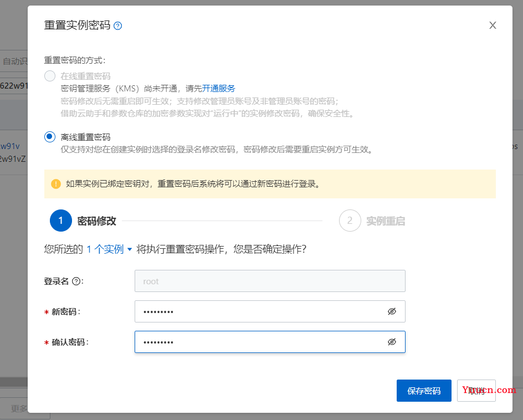The height and width of the screenshot is (420, 523).
Task: Focus the 新密码 input field
Action: pyautogui.click(x=270, y=311)
